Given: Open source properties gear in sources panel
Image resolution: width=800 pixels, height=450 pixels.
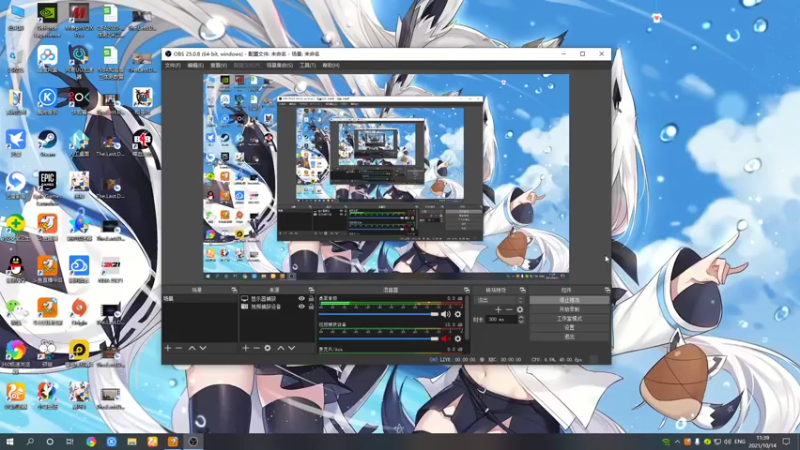Looking at the screenshot, I should tap(267, 348).
